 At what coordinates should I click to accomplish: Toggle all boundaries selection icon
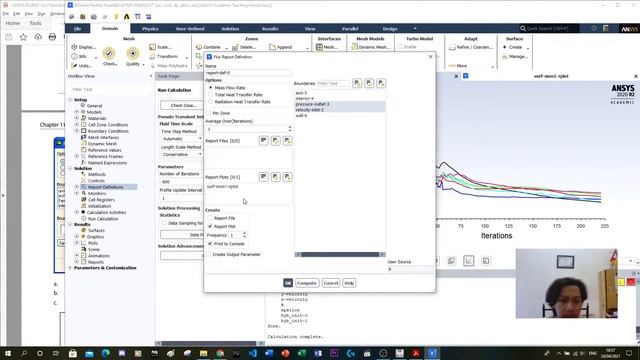pyautogui.click(x=357, y=83)
